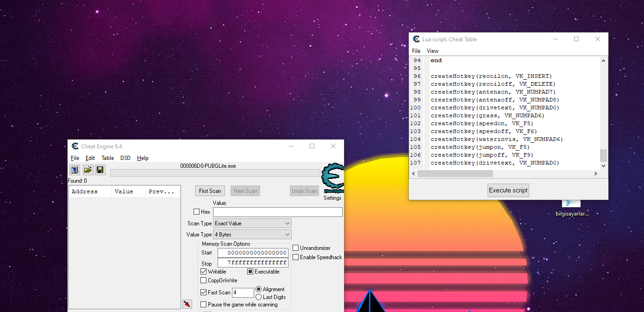Click script line createHotkey(jumpon, VK_F8)
Viewport: 644px width, 312px height.
pos(480,147)
